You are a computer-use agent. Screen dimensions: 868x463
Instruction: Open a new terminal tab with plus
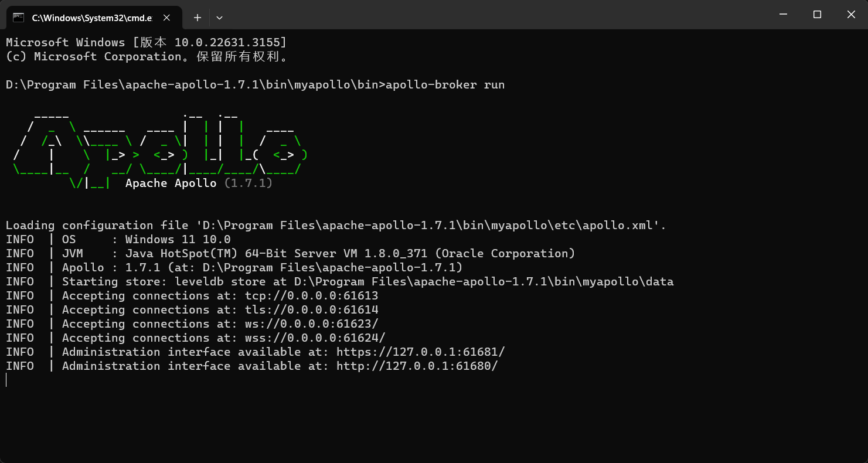click(198, 18)
